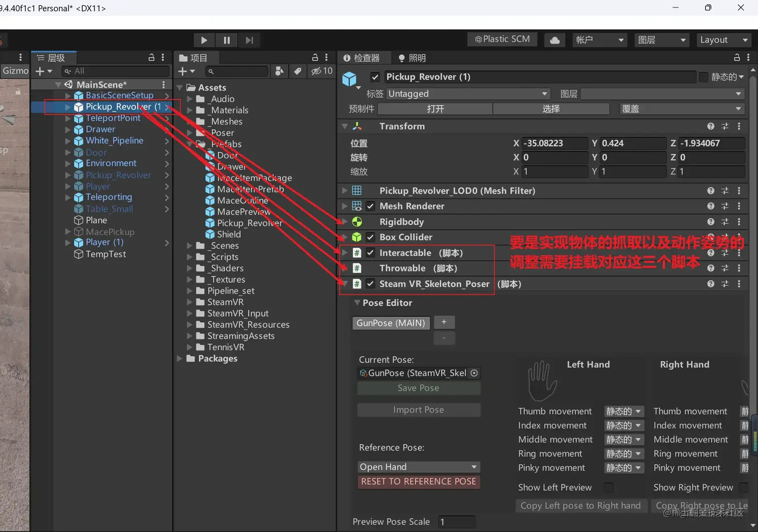Open the SteamVR_Input folder
Image resolution: width=758 pixels, height=532 pixels.
coord(238,313)
